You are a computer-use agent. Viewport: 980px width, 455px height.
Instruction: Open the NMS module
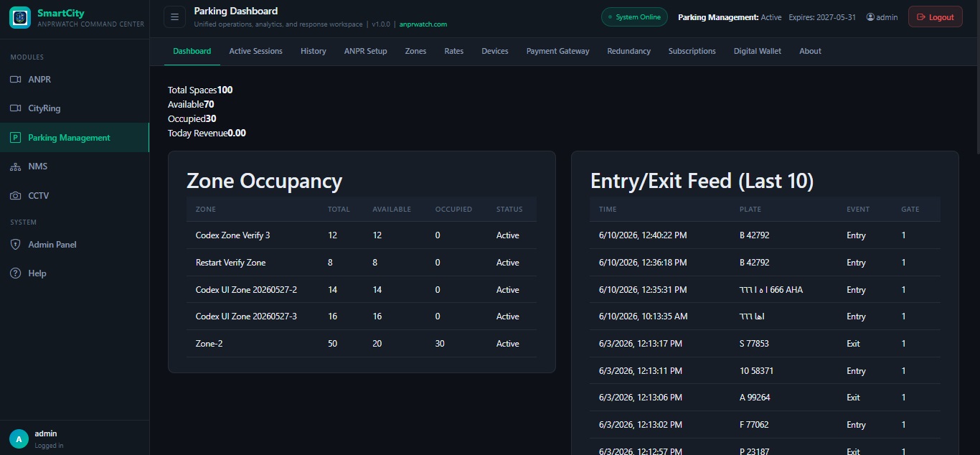(x=75, y=166)
